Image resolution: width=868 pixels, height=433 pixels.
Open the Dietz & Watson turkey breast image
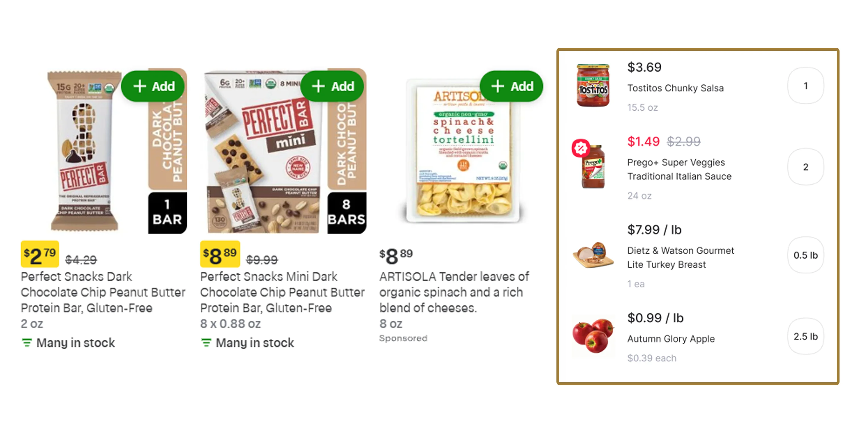point(593,255)
